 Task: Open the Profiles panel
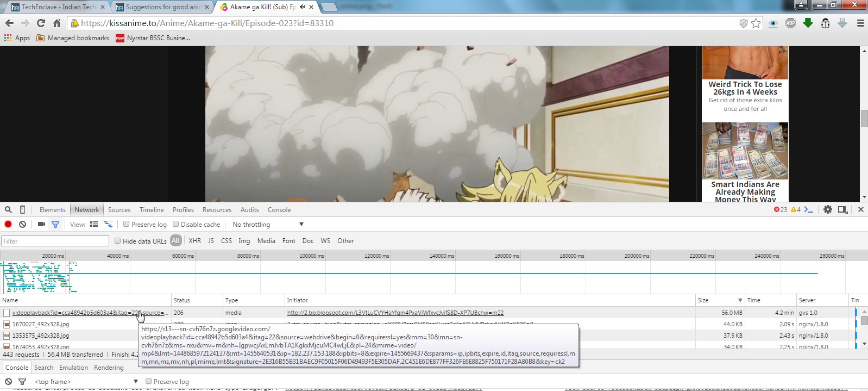183,210
